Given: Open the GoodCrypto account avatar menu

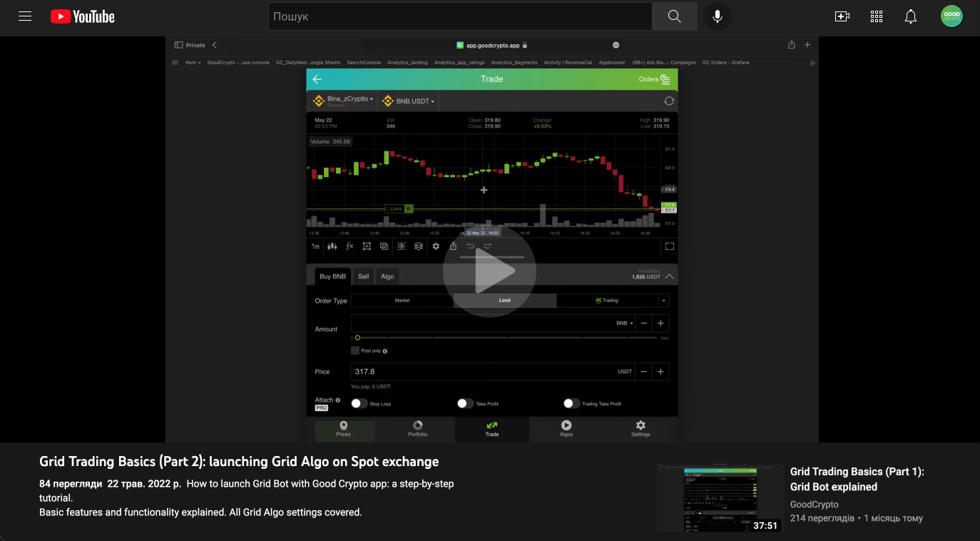Looking at the screenshot, I should [951, 16].
